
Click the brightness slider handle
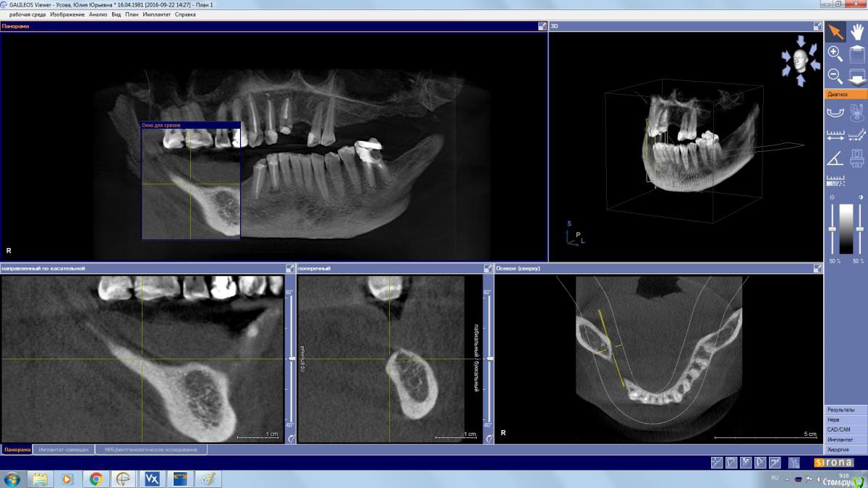tap(833, 229)
